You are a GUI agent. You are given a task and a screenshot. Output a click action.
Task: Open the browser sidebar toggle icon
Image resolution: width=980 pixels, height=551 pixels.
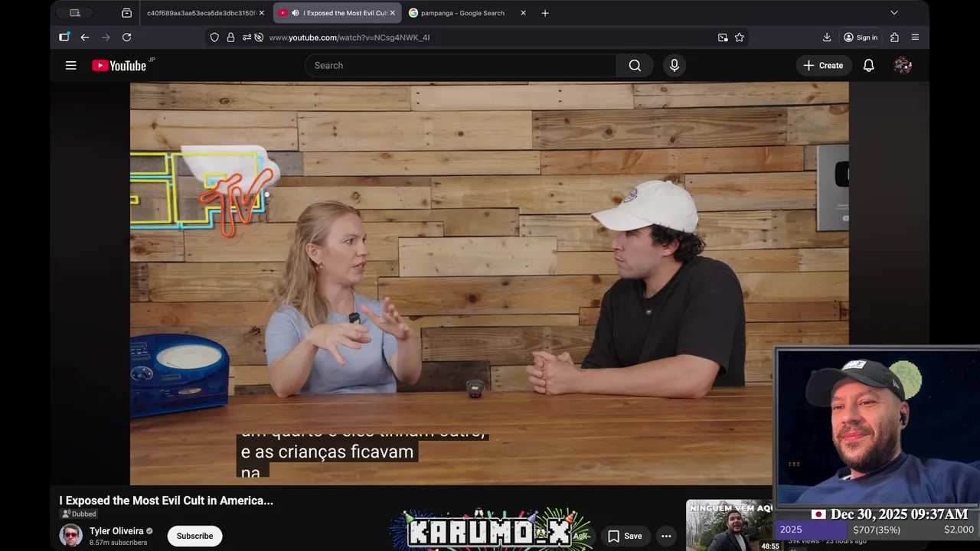click(x=64, y=37)
